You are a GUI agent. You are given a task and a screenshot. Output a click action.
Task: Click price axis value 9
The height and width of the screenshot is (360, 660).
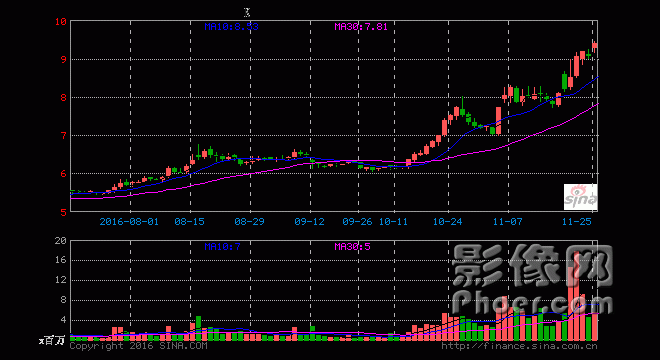[x=64, y=59]
